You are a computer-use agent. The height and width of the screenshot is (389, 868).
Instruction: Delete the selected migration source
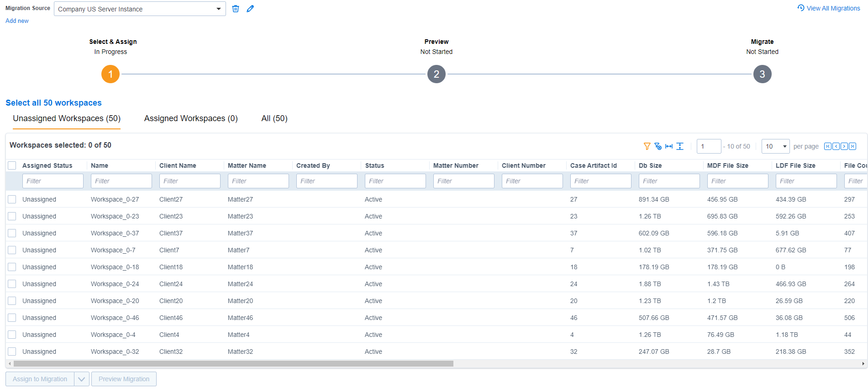click(236, 9)
